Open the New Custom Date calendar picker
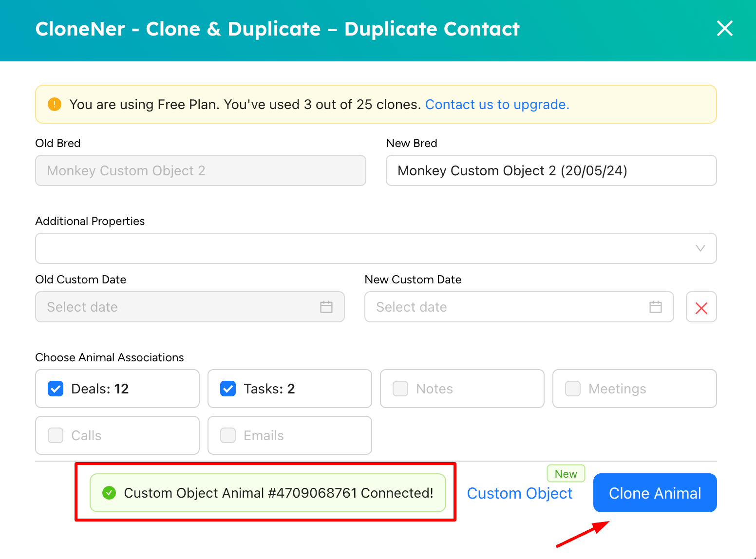Screen dimensions: 756x559 (x=655, y=307)
